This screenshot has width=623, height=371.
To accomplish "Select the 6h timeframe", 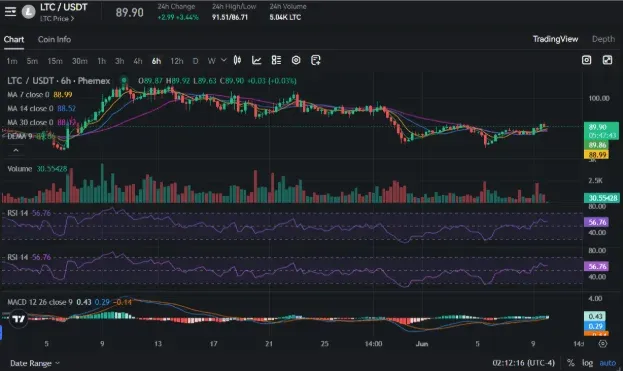I will click(x=157, y=61).
